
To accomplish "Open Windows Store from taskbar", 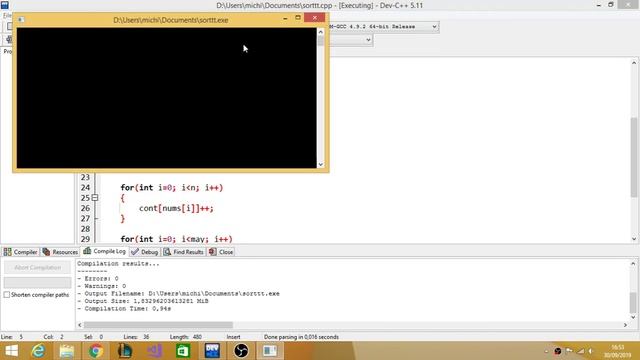I will pyautogui.click(x=183, y=351).
